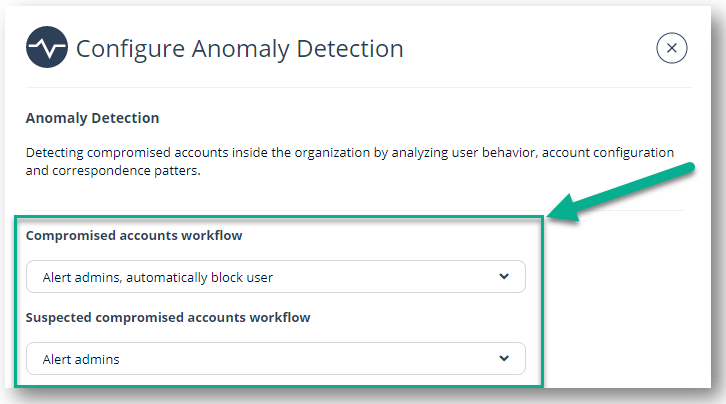Click the divider line under the dialog title

pos(359,87)
